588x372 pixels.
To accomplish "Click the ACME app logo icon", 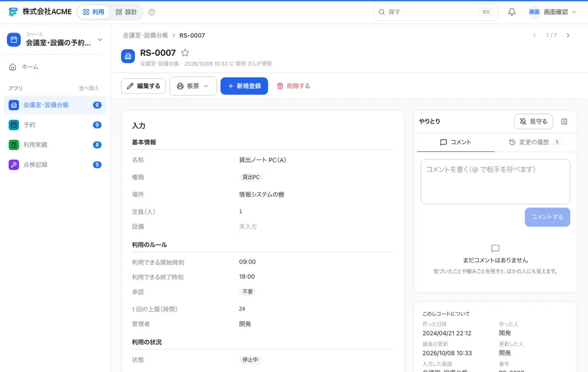I will (x=13, y=12).
